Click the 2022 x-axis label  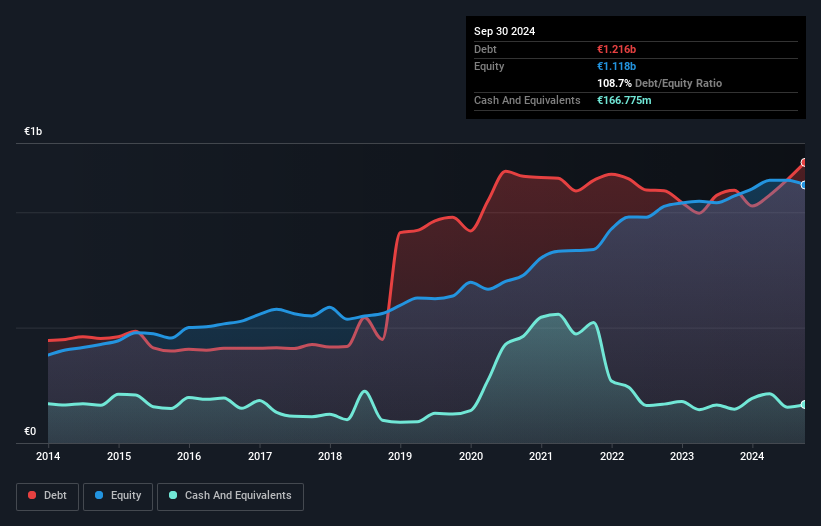[612, 456]
